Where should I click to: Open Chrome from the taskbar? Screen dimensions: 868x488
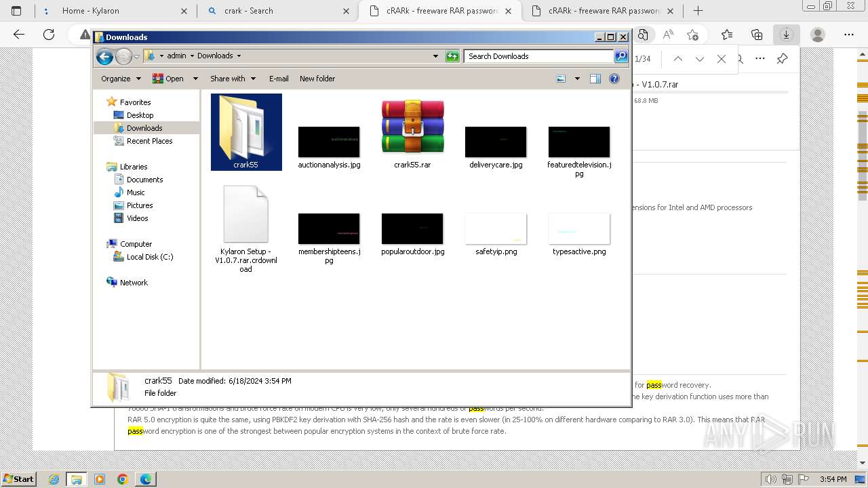click(x=123, y=479)
